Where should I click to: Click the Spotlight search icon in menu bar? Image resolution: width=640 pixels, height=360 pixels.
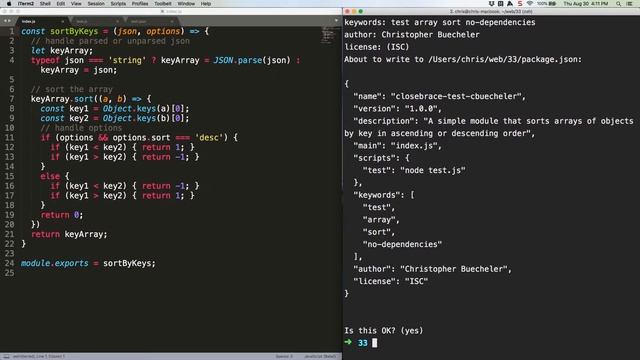(618, 4)
